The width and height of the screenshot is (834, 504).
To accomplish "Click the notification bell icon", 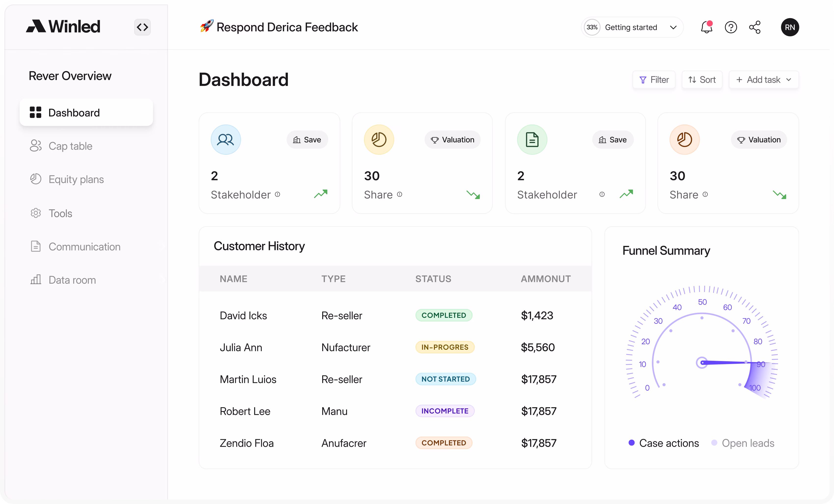I will [706, 27].
